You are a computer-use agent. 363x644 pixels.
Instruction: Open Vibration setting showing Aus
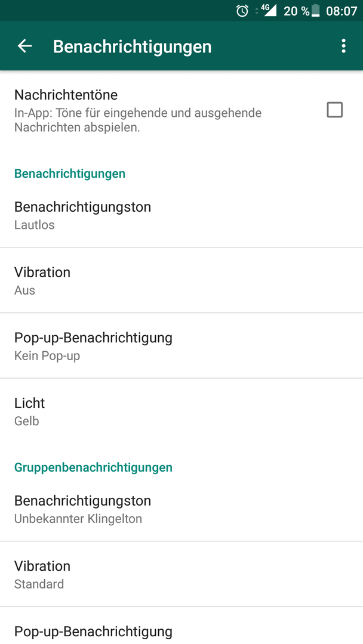coord(181,280)
